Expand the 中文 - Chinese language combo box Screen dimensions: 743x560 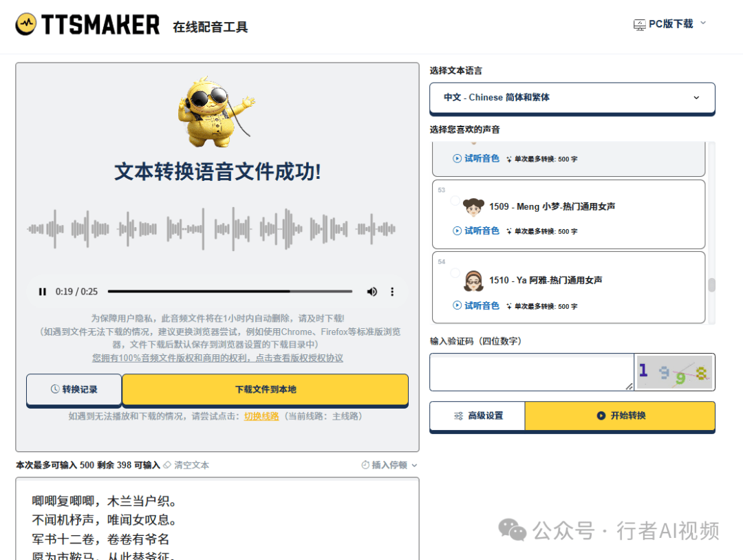pyautogui.click(x=572, y=98)
